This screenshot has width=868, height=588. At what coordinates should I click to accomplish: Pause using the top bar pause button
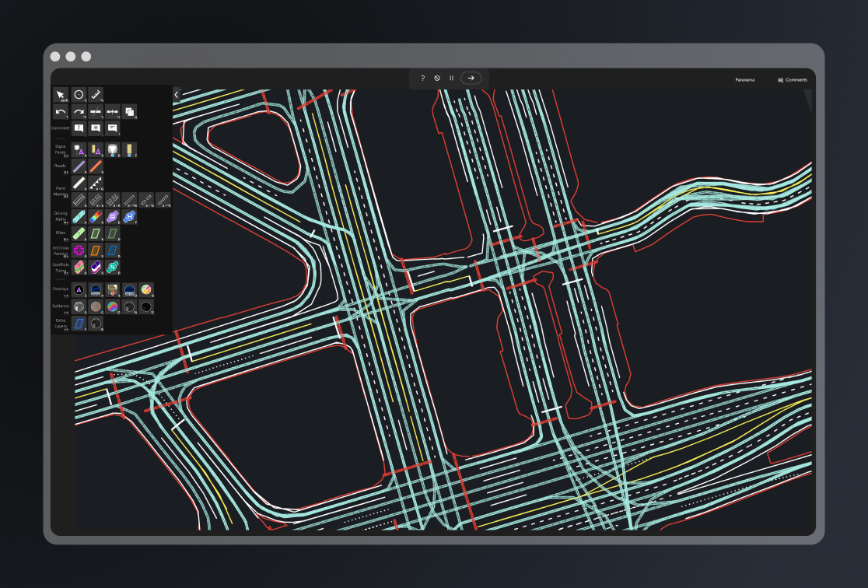point(451,78)
